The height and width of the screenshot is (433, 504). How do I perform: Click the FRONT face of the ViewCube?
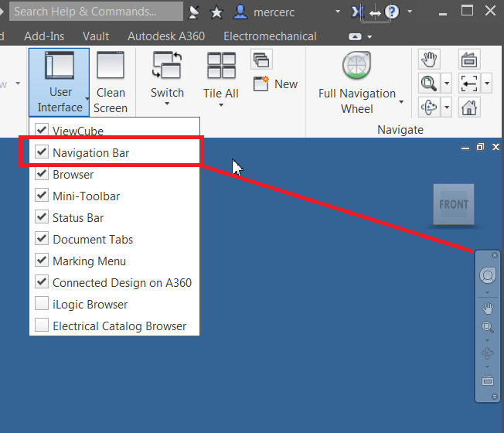[x=454, y=204]
